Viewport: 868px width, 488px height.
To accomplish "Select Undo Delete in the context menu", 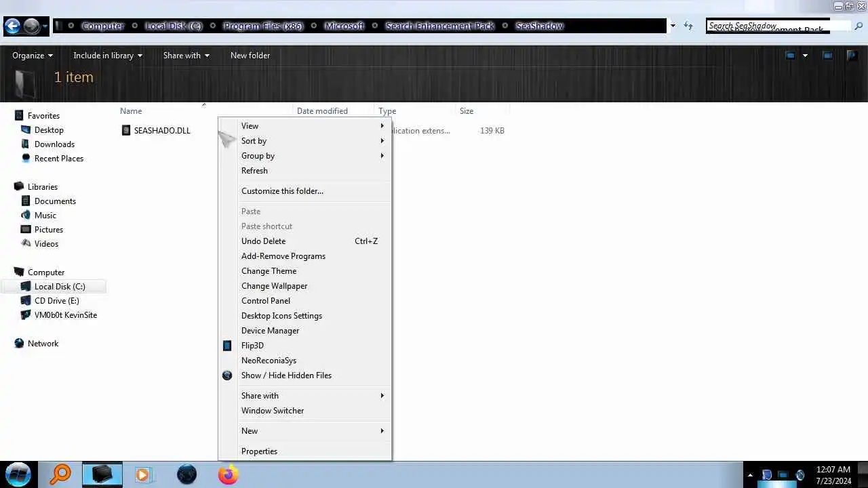I will pyautogui.click(x=304, y=241).
